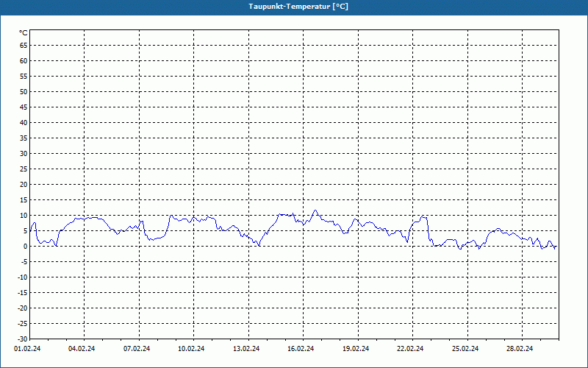Select the -25 value on y-axis
This screenshot has height=368, width=588.
coord(23,324)
